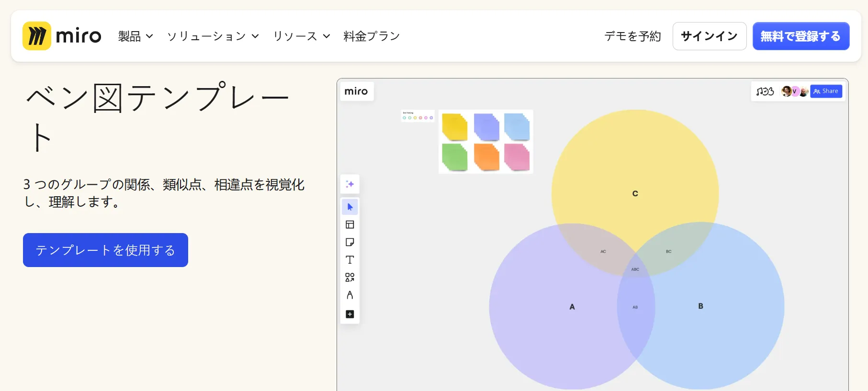The image size is (868, 391).
Task: Open the AI sparkle tool
Action: click(x=350, y=184)
